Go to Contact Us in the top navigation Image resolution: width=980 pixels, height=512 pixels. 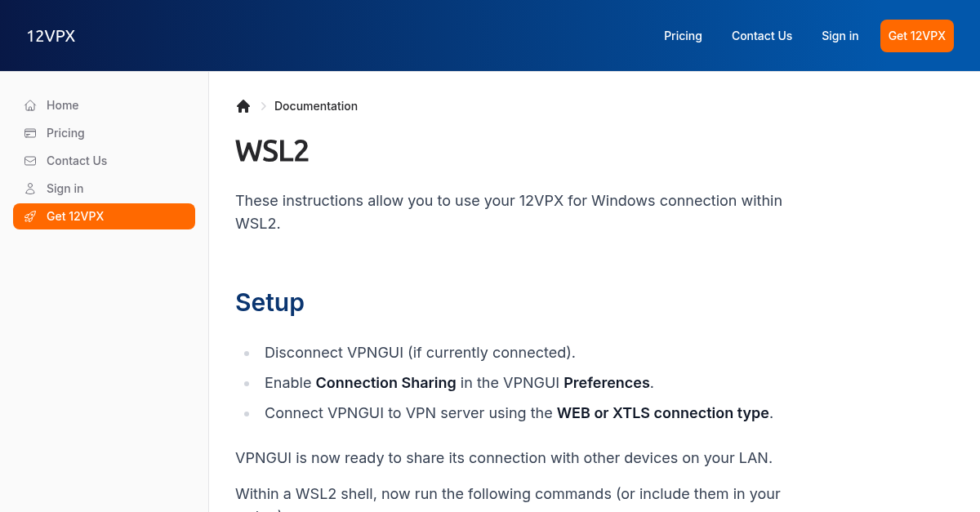(762, 36)
